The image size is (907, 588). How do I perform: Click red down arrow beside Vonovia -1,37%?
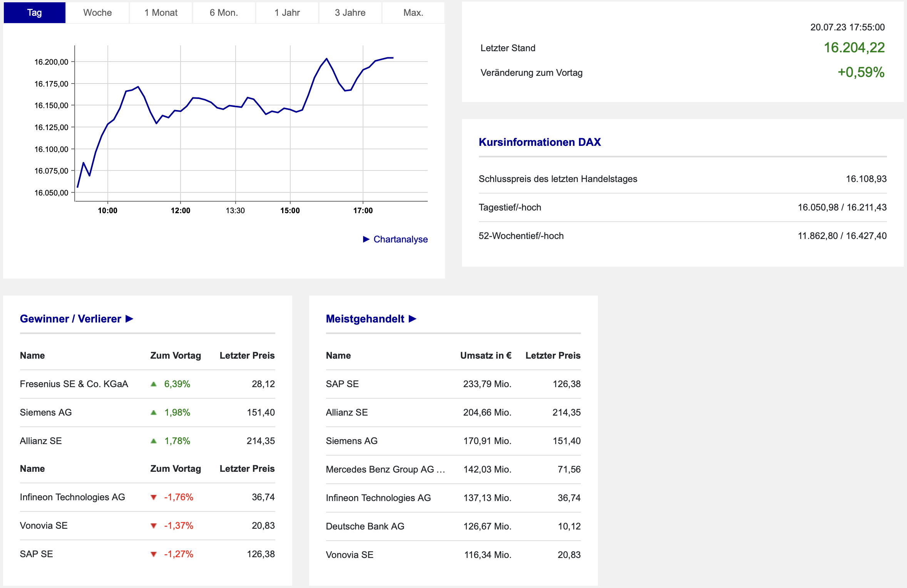pyautogui.click(x=154, y=526)
